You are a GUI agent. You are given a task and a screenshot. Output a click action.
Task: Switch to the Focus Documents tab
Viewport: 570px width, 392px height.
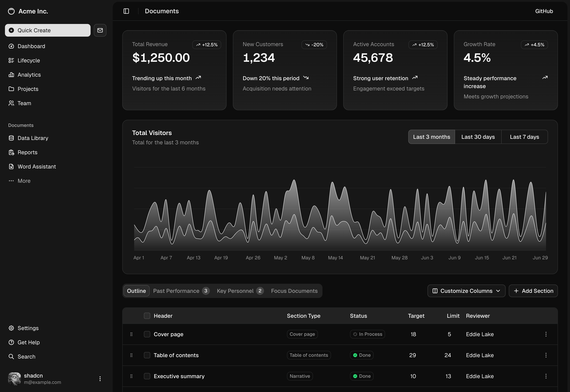(294, 291)
